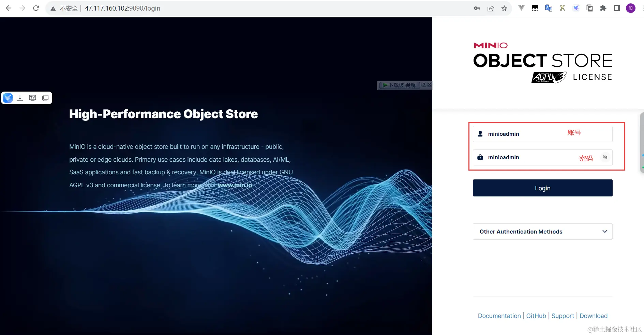
Task: Click the lock icon in password field
Action: point(480,157)
